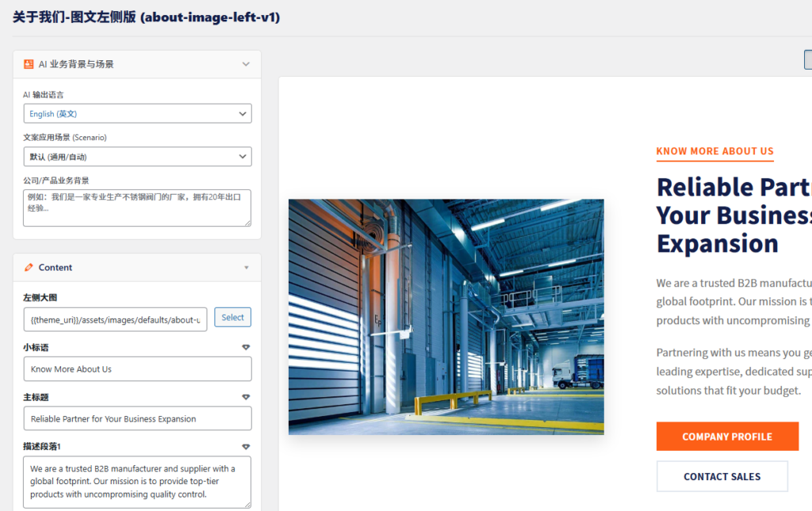Screen dimensions: 812x511
Task: Click the CONTACT SALES button
Action: click(x=722, y=476)
